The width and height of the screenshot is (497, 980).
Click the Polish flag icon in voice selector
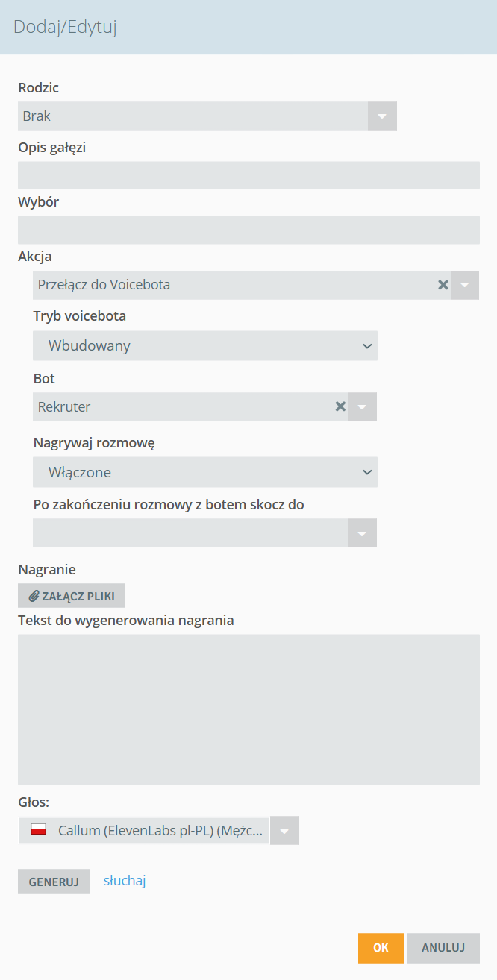(38, 829)
